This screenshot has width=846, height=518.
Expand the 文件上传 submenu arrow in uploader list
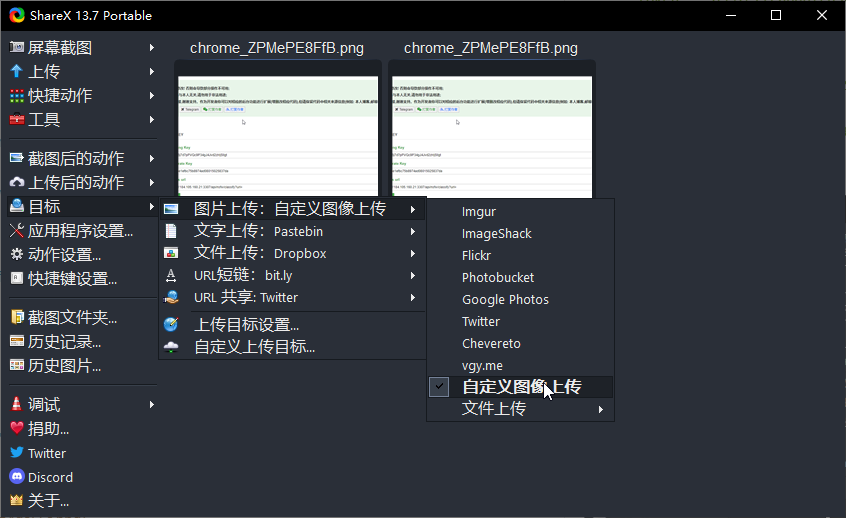click(x=600, y=409)
